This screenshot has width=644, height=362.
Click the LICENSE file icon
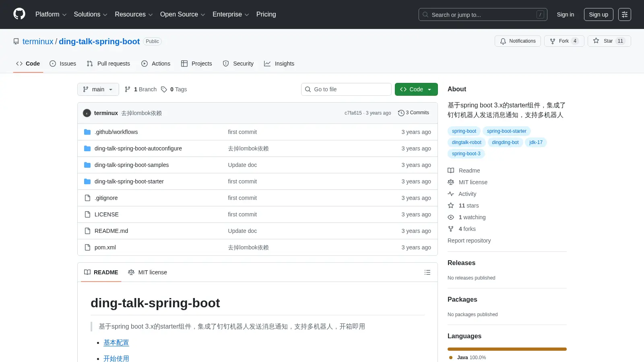[87, 214]
